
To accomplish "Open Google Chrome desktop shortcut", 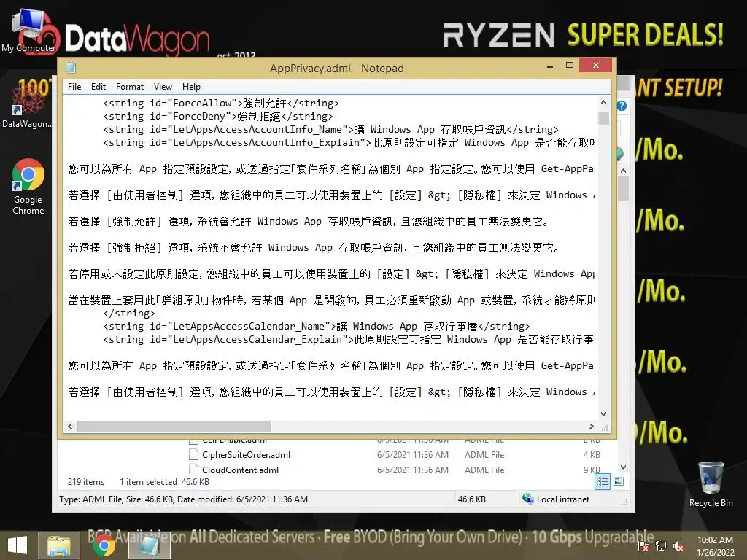I will point(28,187).
